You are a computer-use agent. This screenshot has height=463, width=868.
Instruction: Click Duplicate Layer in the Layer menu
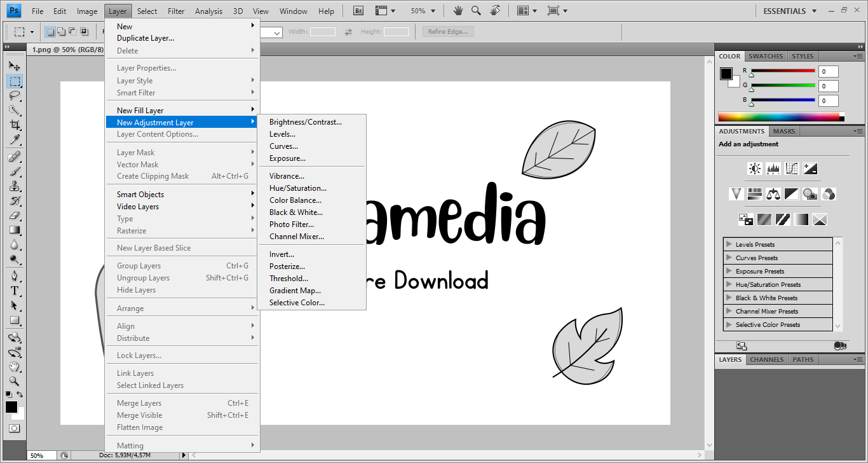145,38
